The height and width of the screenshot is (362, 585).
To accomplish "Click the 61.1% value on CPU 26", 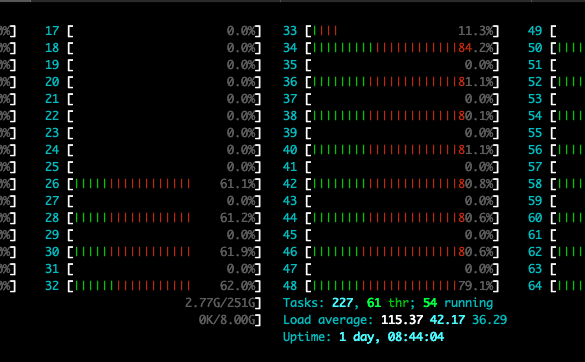I will pyautogui.click(x=237, y=184).
